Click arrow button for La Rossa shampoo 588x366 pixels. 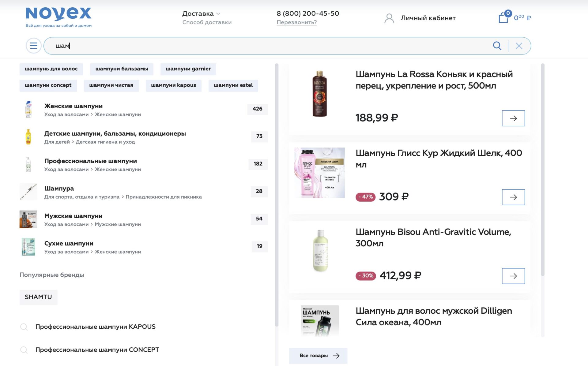tap(513, 118)
